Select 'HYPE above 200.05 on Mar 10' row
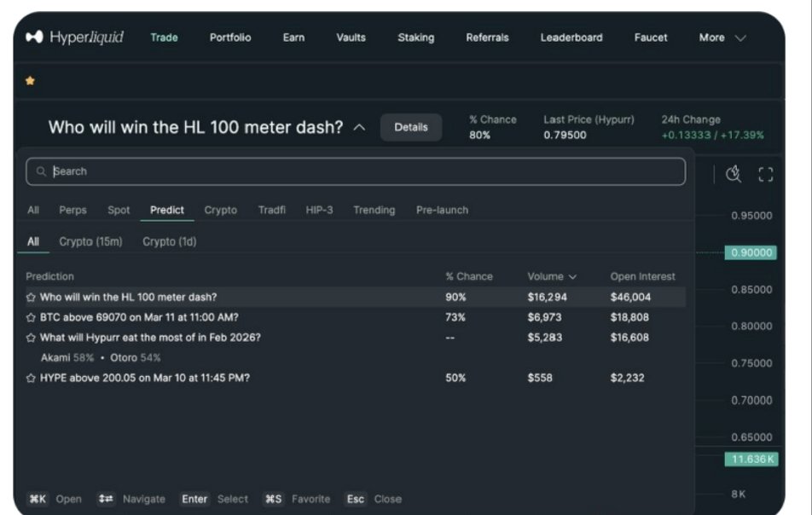The image size is (812, 515). (x=356, y=378)
